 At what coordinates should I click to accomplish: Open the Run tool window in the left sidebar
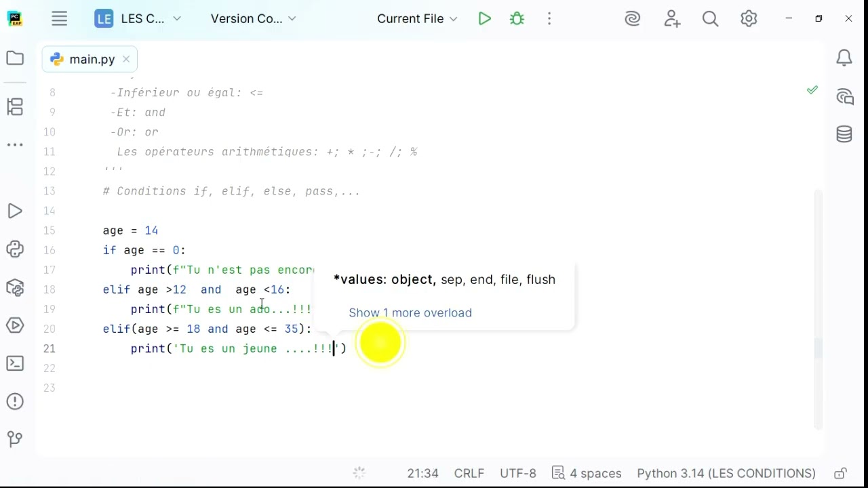(x=15, y=211)
